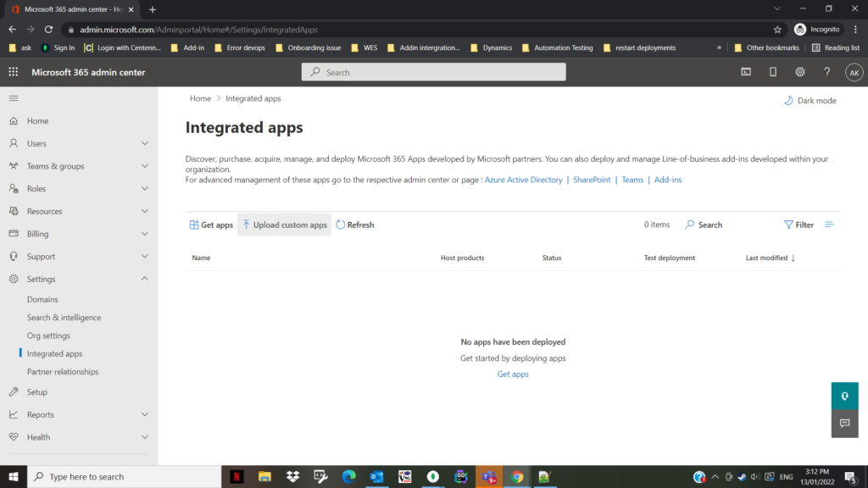This screenshot has height=488, width=868.
Task: Open the teal help assistant button
Action: 845,396
